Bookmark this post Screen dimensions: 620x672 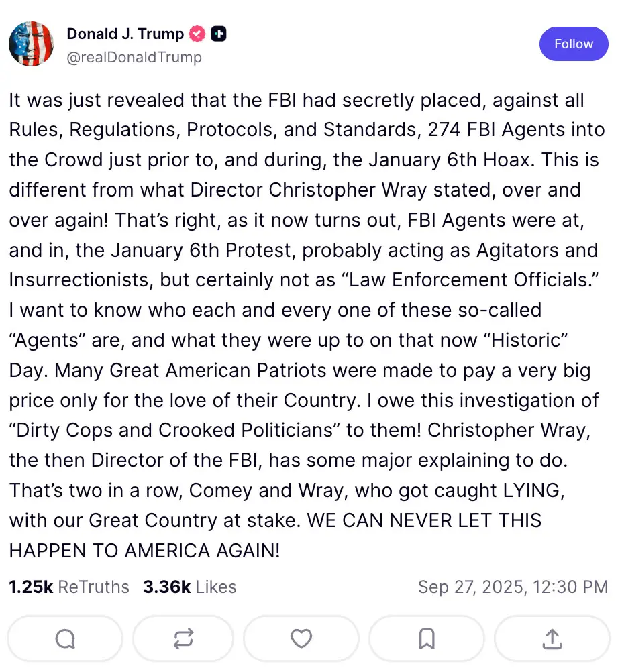tap(427, 638)
